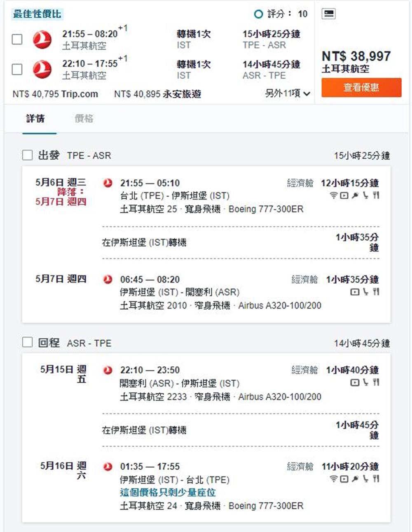This screenshot has height=532, width=412.
Task: Click the rating circle icon beside 評分
Action: (x=258, y=14)
